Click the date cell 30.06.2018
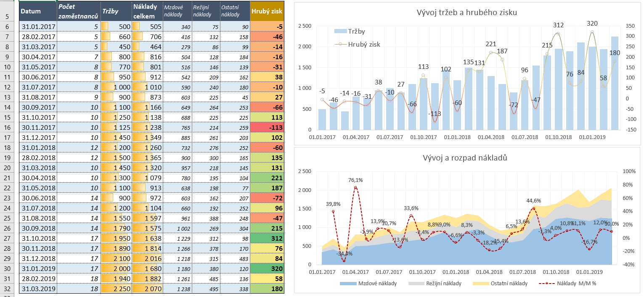Screen dimensions: 644x297 37,197
